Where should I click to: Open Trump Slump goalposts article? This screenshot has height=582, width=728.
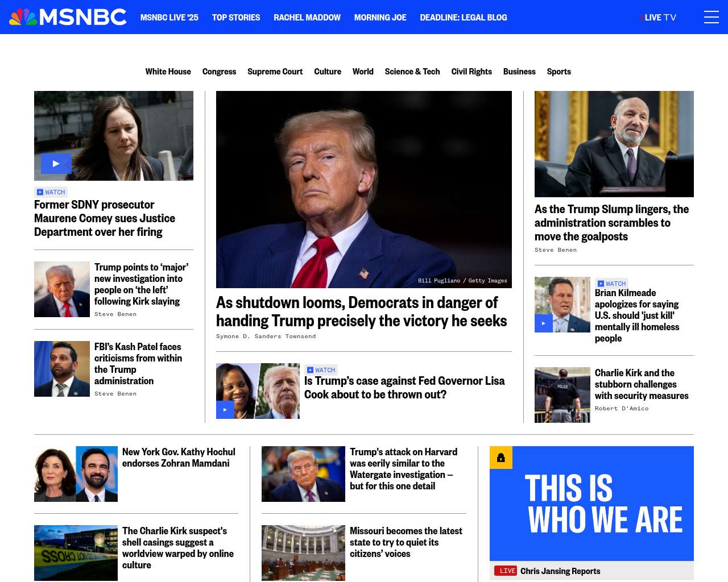click(x=611, y=223)
